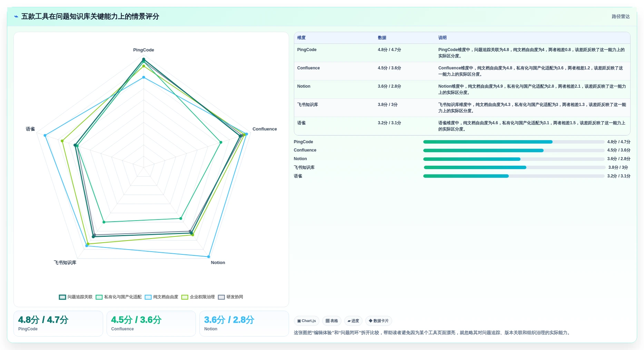Click the PingCode label beside the progress bars
Image resolution: width=644 pixels, height=350 pixels.
304,142
